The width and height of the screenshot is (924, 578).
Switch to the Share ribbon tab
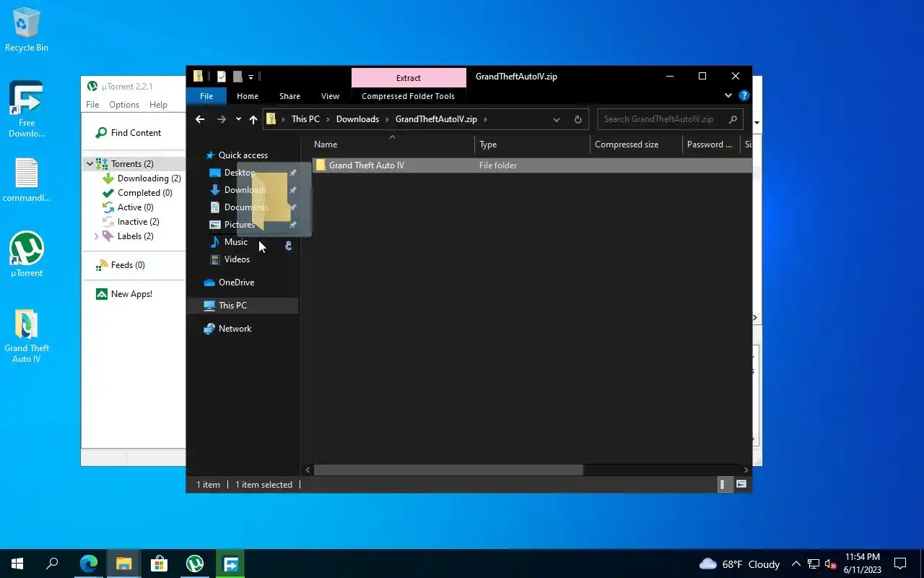289,96
